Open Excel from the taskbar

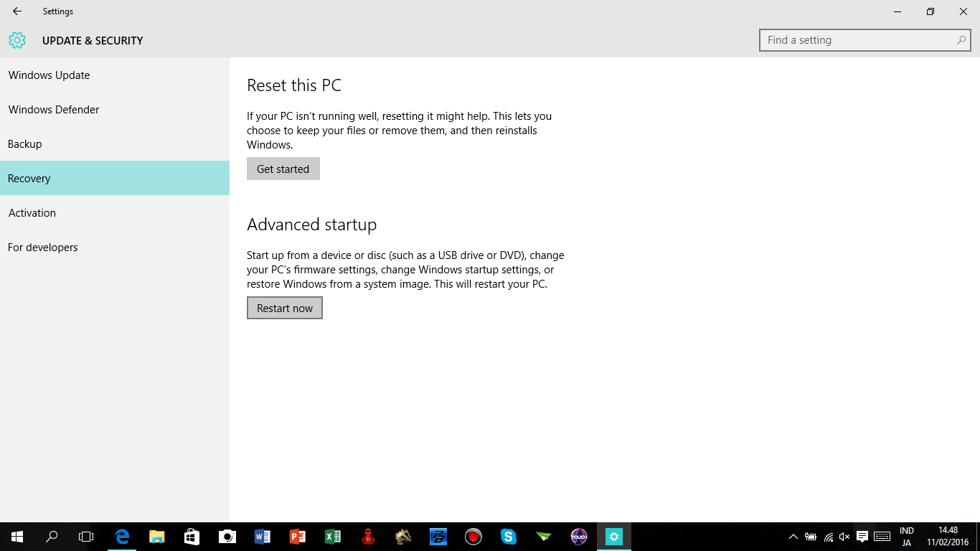333,536
